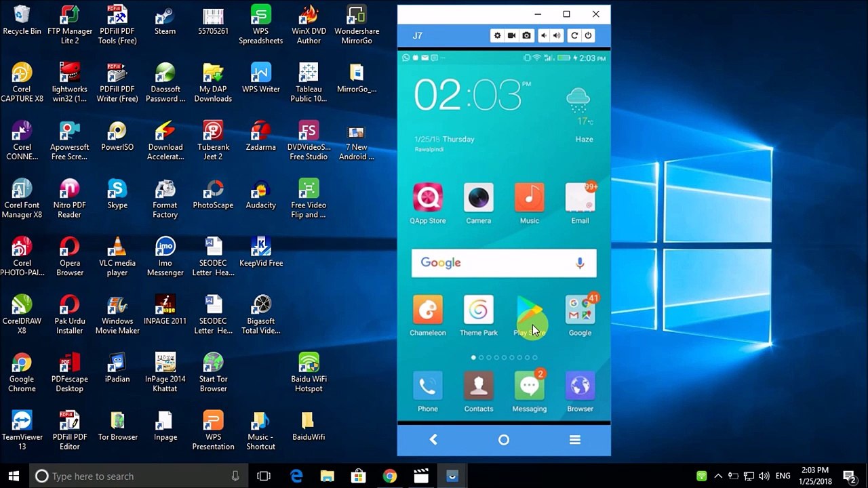Select the Skype desktop icon
The height and width of the screenshot is (488, 868).
click(117, 195)
